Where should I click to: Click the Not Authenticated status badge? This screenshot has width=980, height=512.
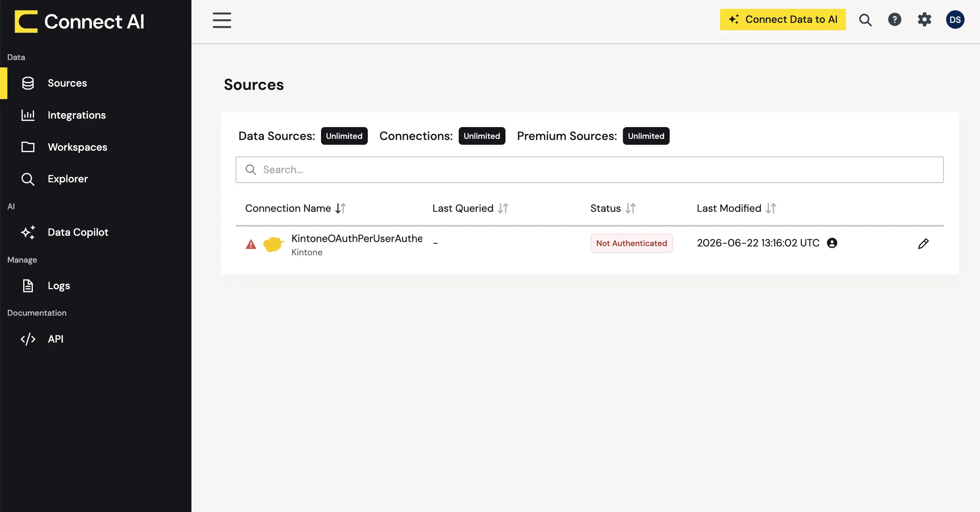631,243
